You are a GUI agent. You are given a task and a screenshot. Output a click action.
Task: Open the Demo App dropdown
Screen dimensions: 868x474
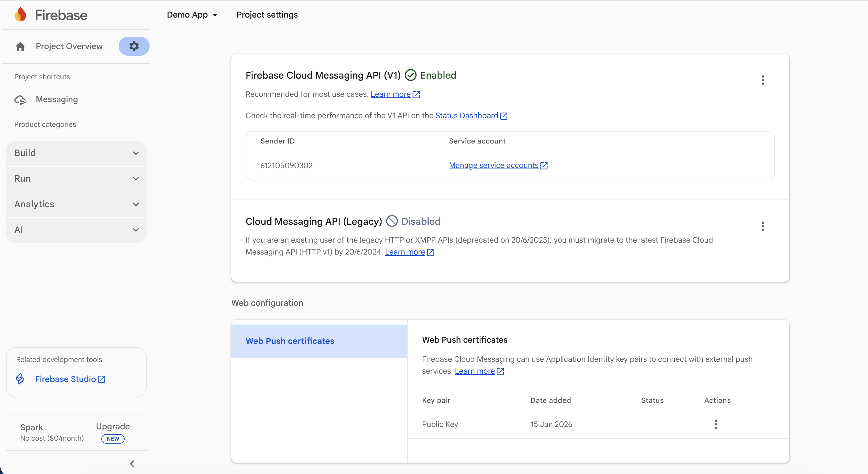tap(192, 15)
